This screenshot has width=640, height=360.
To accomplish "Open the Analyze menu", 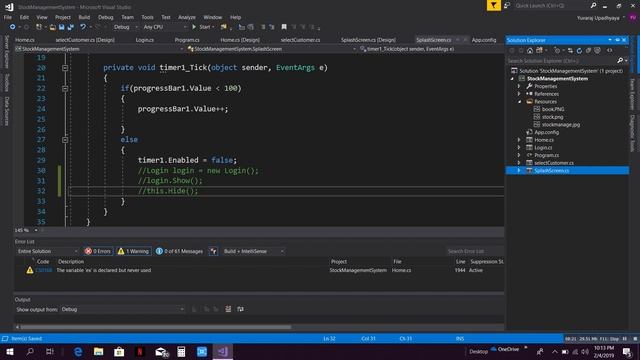I will coord(187,17).
